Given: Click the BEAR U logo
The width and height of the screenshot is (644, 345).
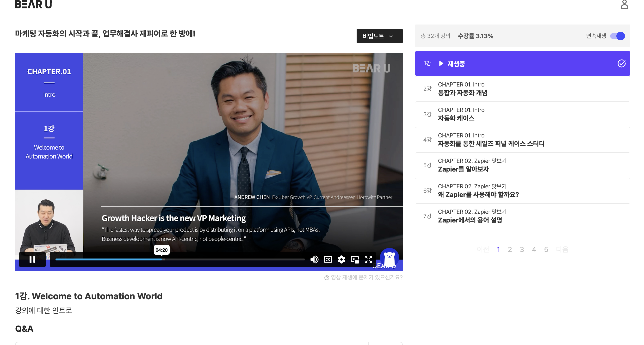Looking at the screenshot, I should click(33, 5).
